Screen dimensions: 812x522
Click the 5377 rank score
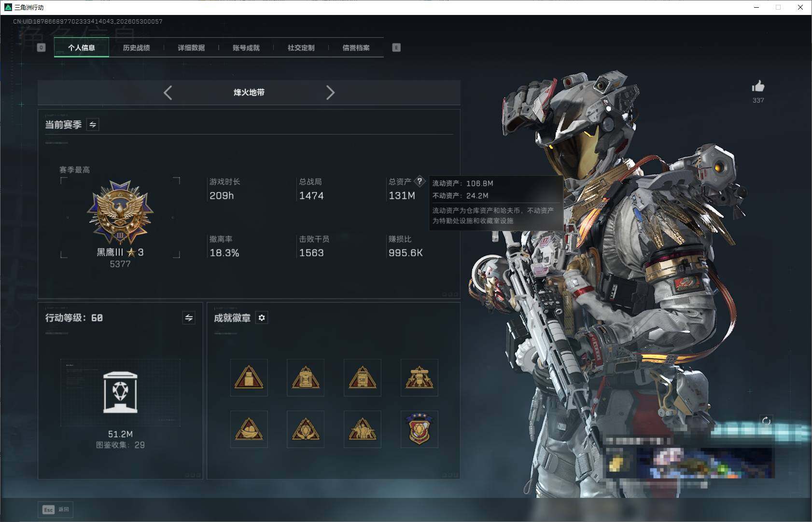120,264
